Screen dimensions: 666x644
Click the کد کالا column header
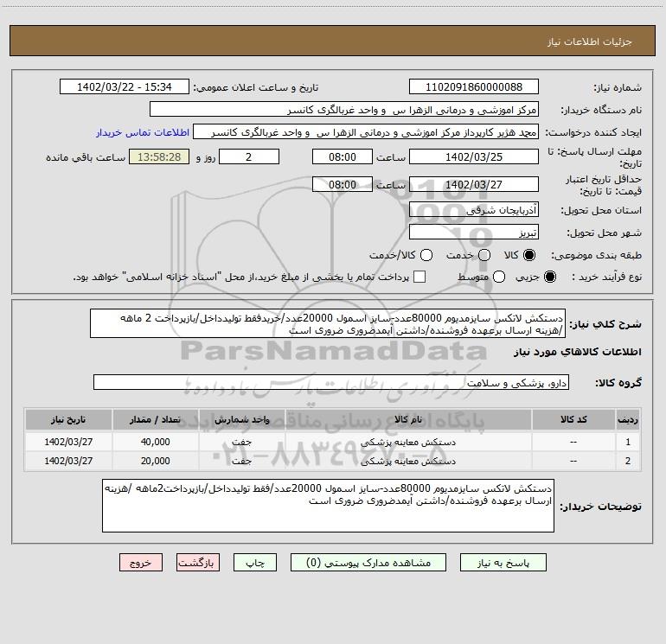(573, 419)
